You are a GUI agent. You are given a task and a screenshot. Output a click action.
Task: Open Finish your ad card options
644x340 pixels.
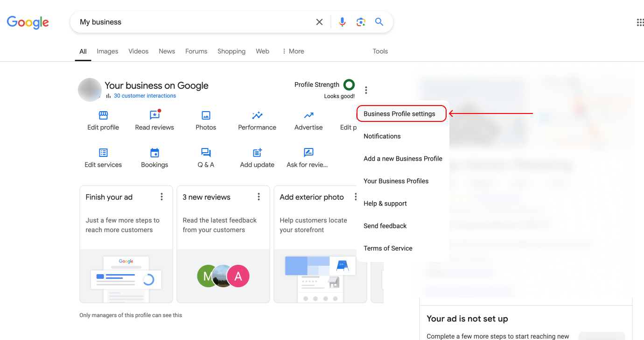click(162, 197)
